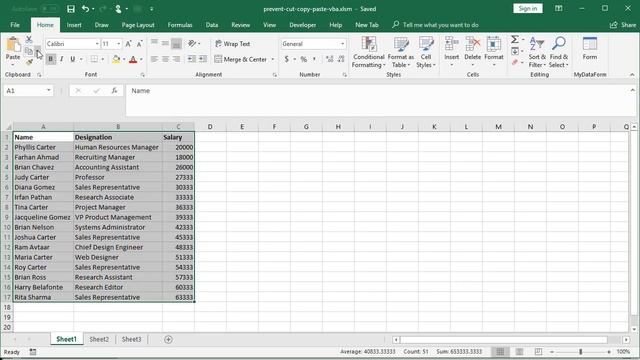Image resolution: width=640 pixels, height=360 pixels.
Task: Click the Share button
Action: coord(623,25)
